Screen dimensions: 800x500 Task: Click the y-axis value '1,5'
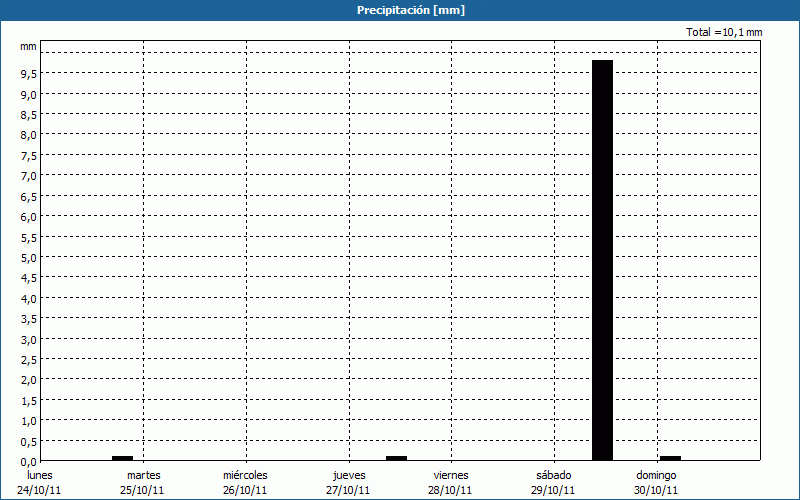[x=29, y=401]
